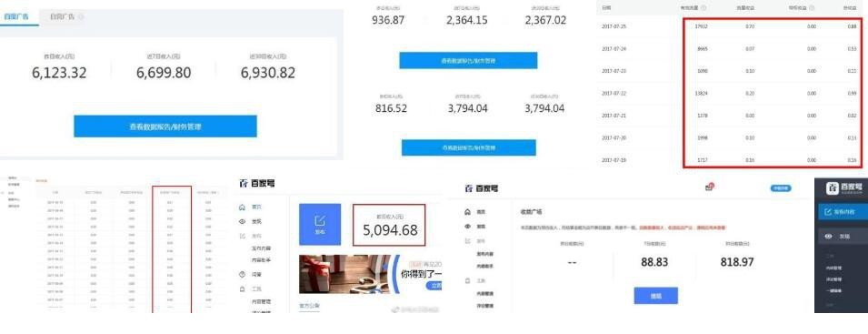The image size is (868, 334).
Task: Click help icon beside 特权收益 column header
Action: (812, 8)
